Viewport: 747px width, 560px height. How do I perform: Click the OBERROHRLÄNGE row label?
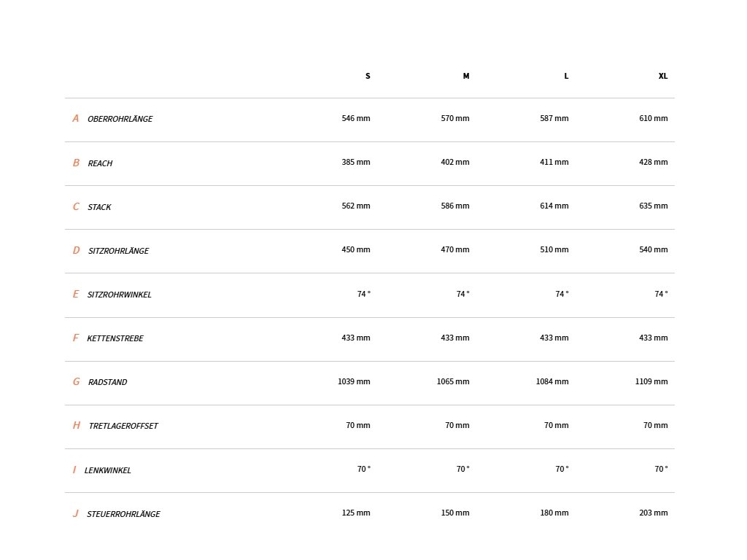pos(120,119)
